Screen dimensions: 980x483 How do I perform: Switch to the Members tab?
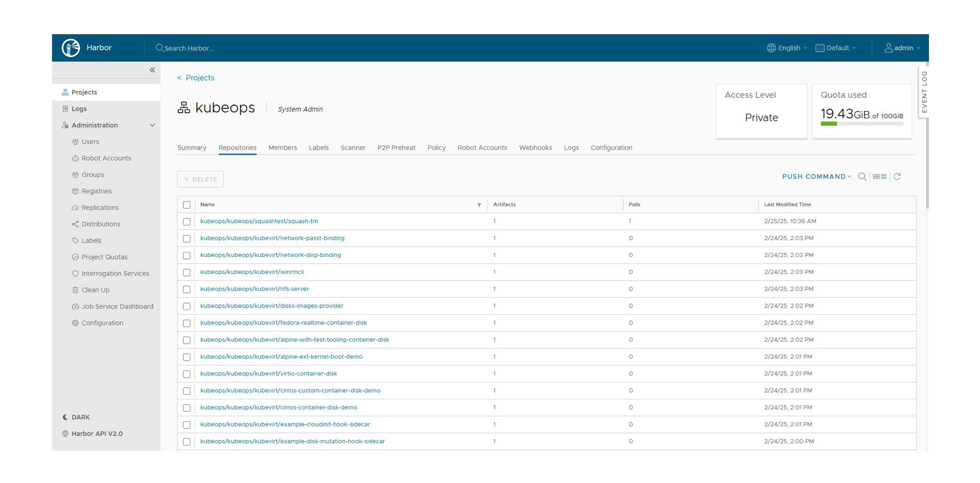(x=283, y=148)
